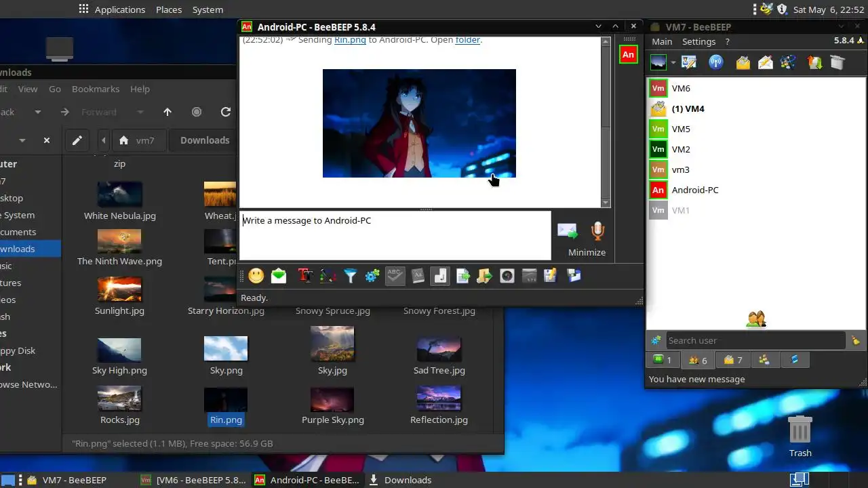
Task: Edit your profile vCard icon
Action: (x=690, y=63)
